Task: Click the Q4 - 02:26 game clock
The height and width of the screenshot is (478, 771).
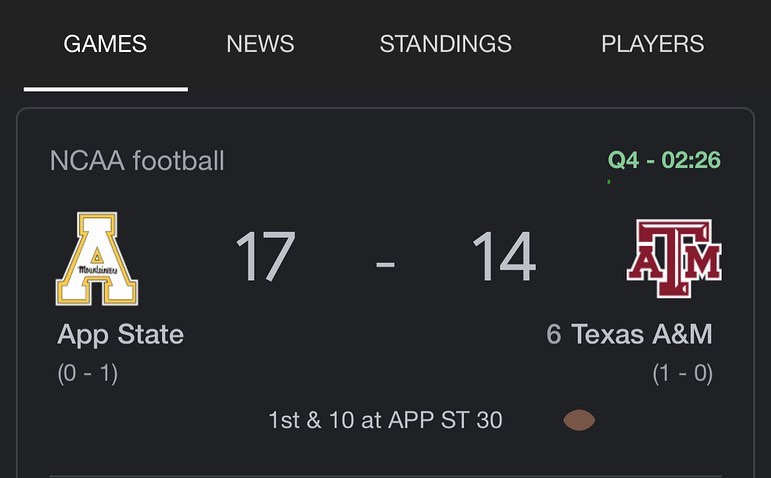Action: pos(664,160)
